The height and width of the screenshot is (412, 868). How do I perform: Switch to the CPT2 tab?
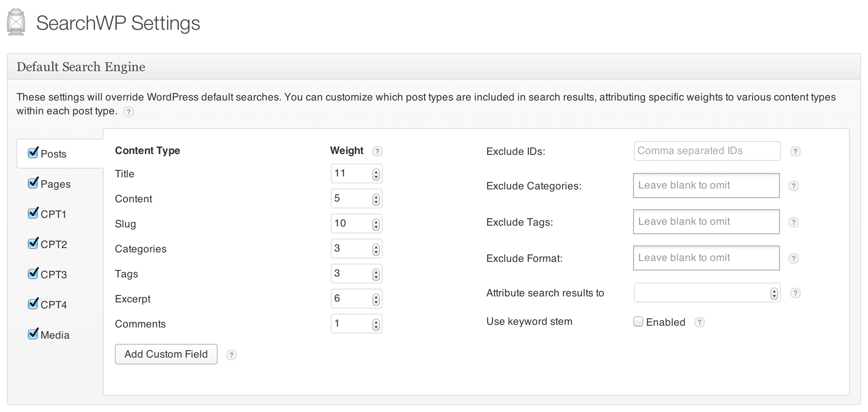click(x=54, y=245)
